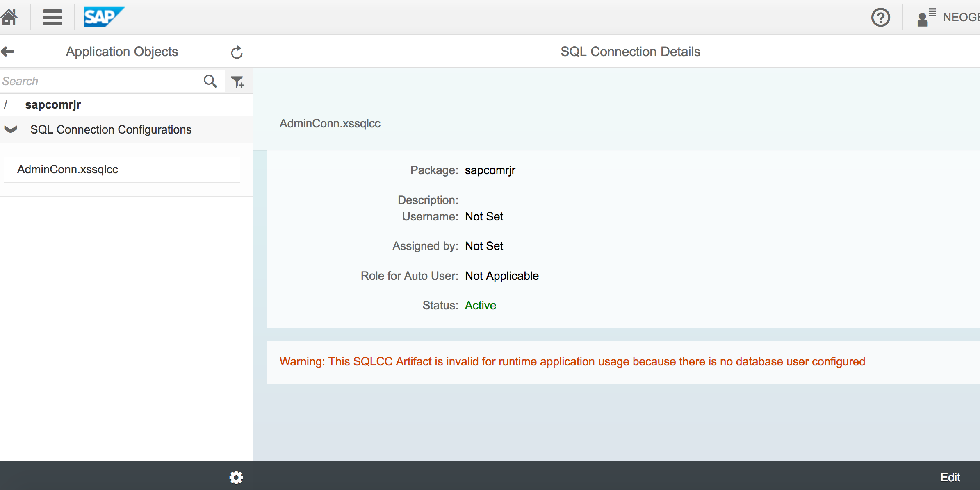
Task: Click the home icon
Action: click(x=9, y=17)
